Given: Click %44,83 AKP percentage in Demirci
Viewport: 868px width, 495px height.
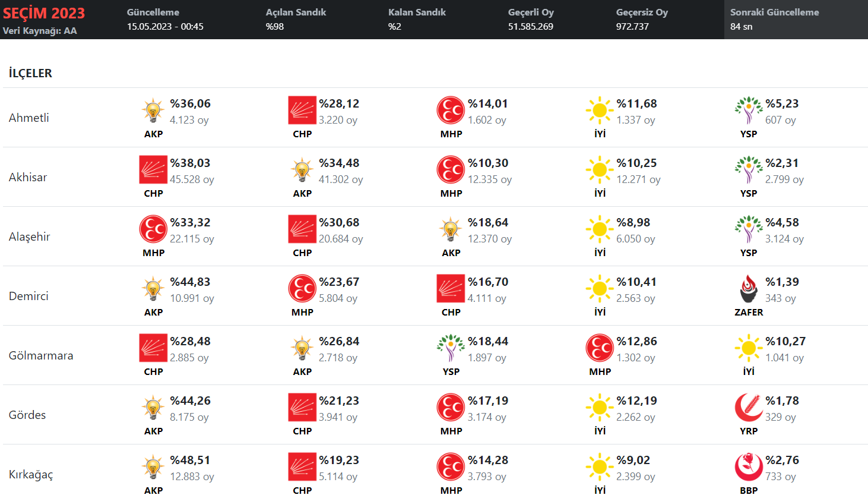Looking at the screenshot, I should 190,282.
